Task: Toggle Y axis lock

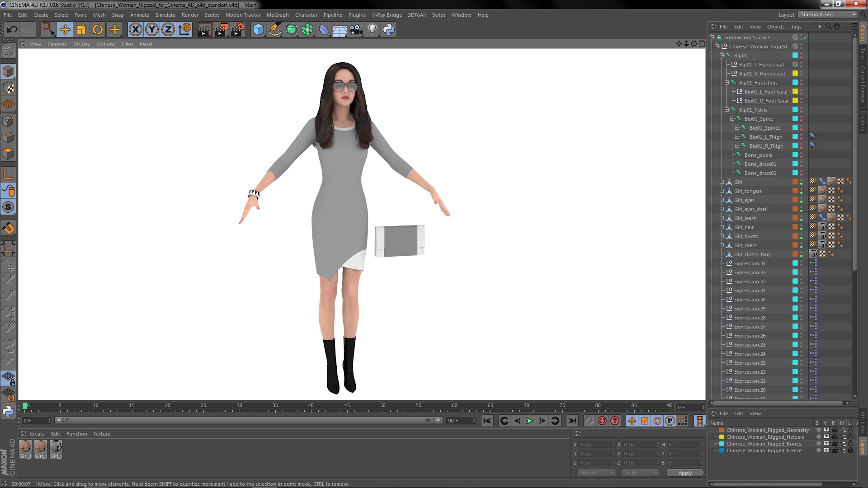Action: (152, 30)
